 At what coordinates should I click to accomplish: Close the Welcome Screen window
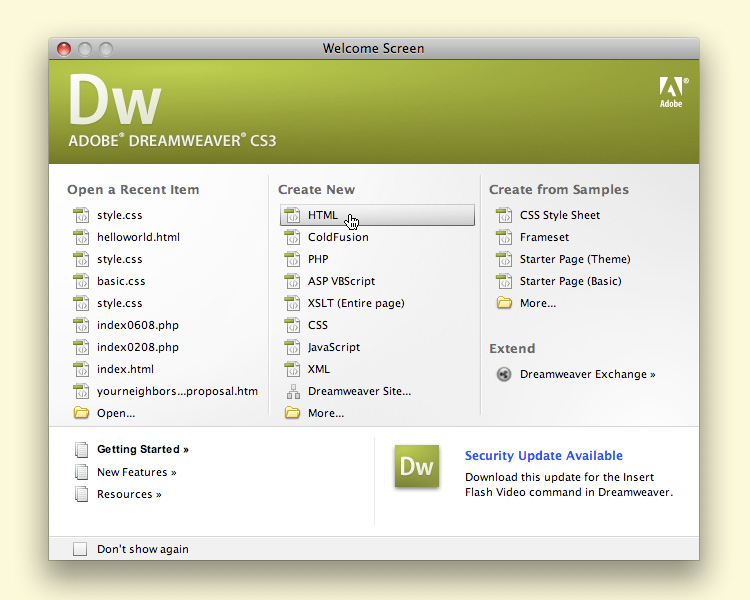coord(64,48)
